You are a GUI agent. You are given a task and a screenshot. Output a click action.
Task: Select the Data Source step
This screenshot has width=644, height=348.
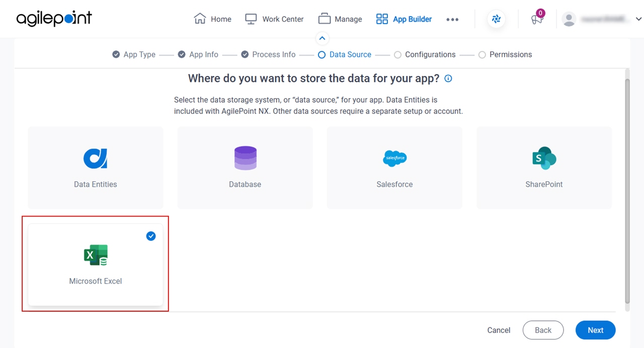pos(345,54)
